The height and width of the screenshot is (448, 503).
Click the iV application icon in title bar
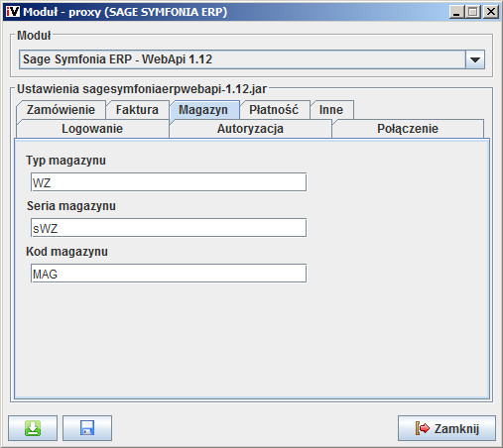click(x=13, y=12)
